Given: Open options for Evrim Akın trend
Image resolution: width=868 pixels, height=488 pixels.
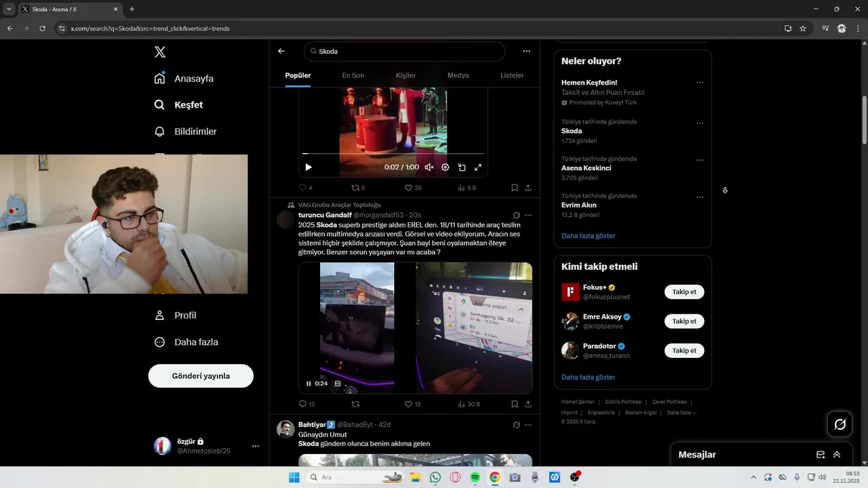Looking at the screenshot, I should [700, 197].
